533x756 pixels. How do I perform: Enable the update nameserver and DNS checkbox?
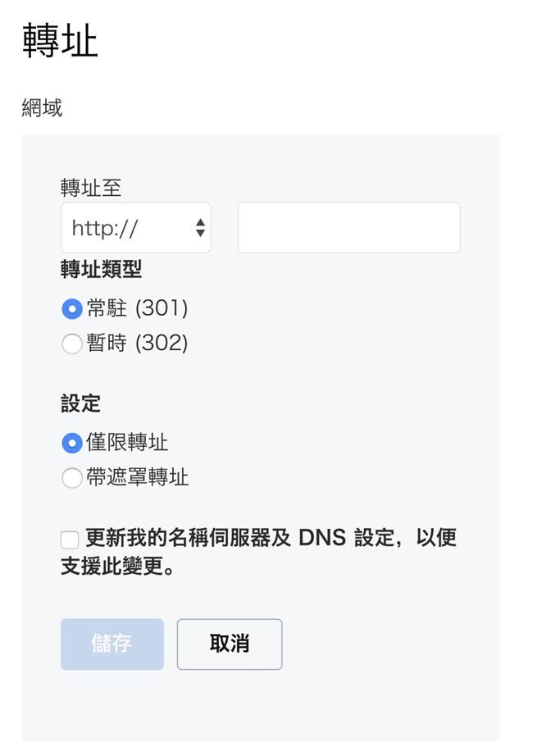pos(70,540)
